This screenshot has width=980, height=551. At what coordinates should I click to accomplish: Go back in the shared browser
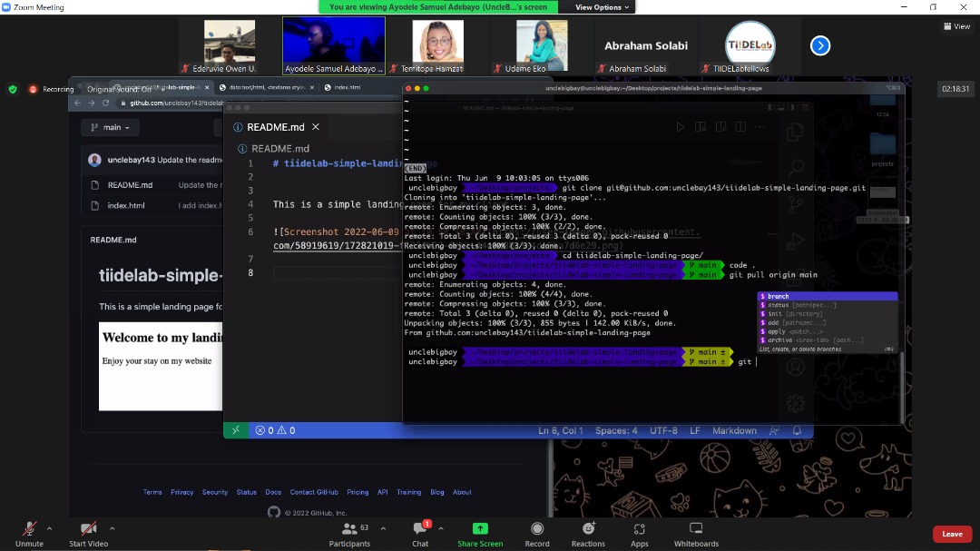[x=77, y=103]
